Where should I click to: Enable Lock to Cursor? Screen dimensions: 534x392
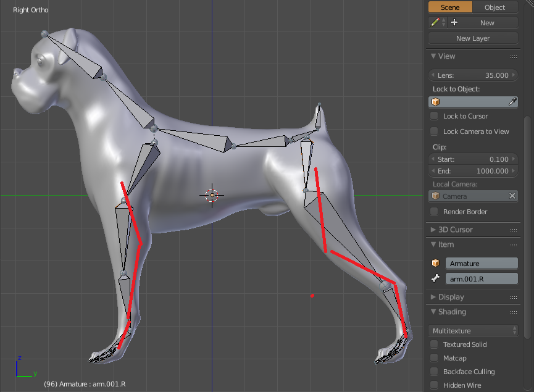(x=435, y=116)
